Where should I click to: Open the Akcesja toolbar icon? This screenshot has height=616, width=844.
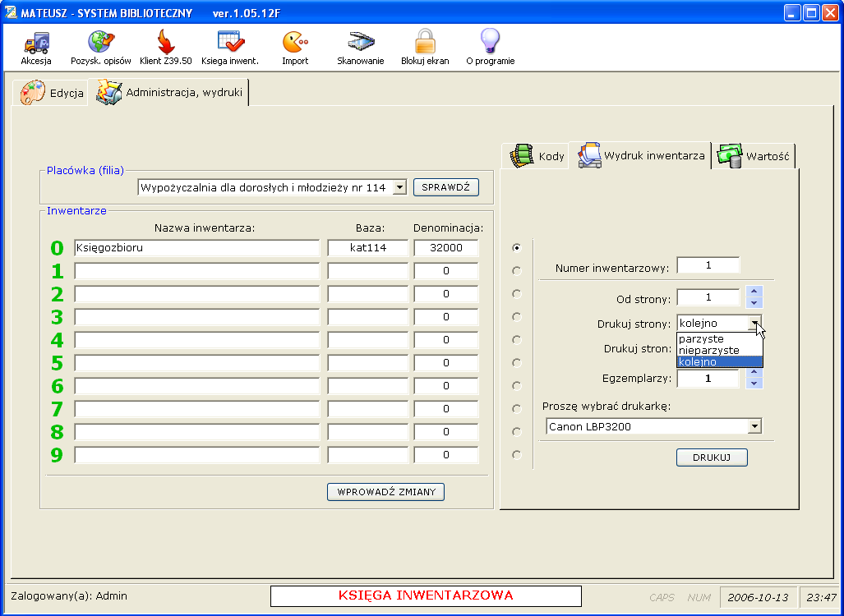[x=36, y=43]
